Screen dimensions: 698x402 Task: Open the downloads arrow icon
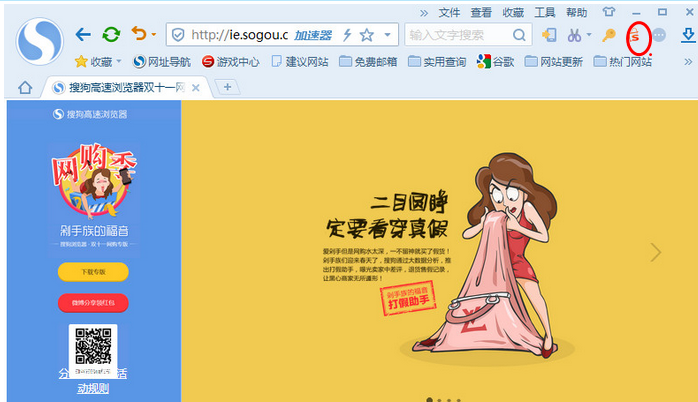(688, 35)
